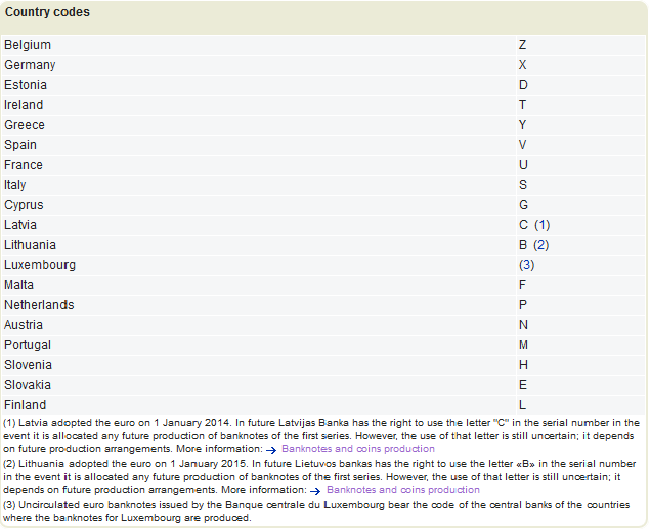Select the Malta country name
The image size is (650, 530).
coord(19,285)
